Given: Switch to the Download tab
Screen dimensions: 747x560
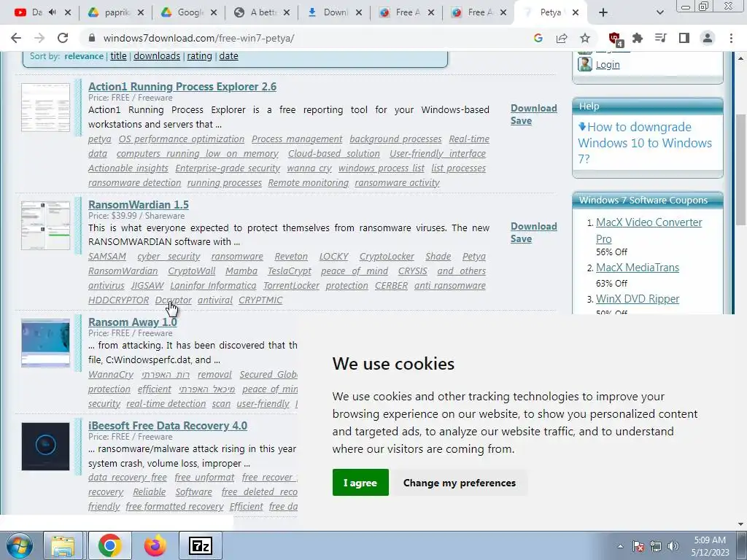Looking at the screenshot, I should 333,12.
